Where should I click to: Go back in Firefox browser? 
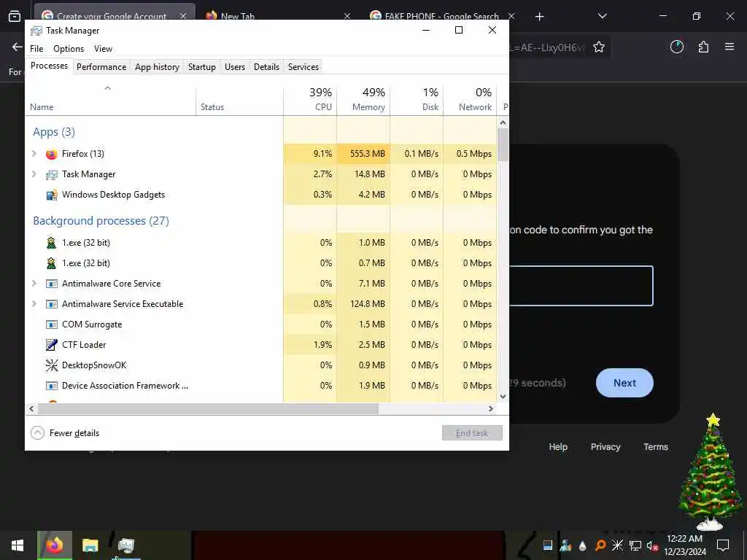point(18,47)
